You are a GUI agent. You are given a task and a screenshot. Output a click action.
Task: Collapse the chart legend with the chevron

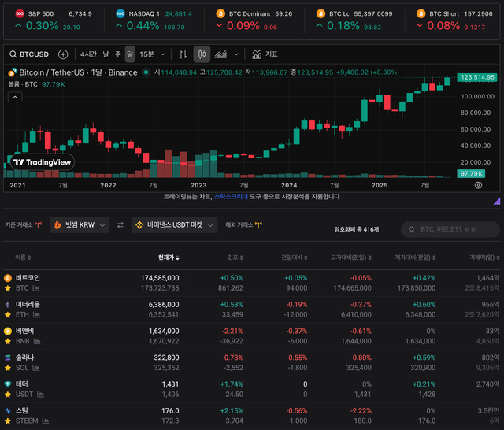tap(15, 97)
